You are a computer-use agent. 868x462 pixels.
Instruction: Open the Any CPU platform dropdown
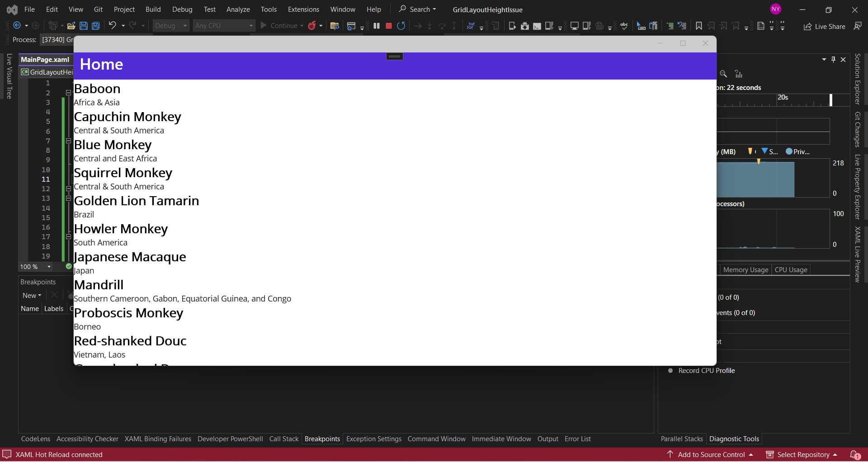click(224, 26)
